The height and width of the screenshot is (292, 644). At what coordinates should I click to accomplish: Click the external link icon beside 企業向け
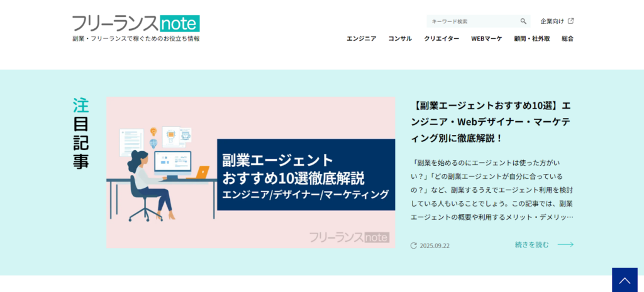click(x=571, y=21)
